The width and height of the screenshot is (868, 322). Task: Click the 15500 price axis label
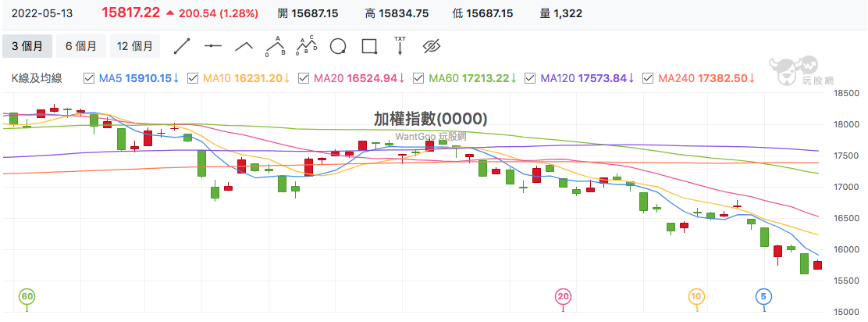(x=848, y=281)
